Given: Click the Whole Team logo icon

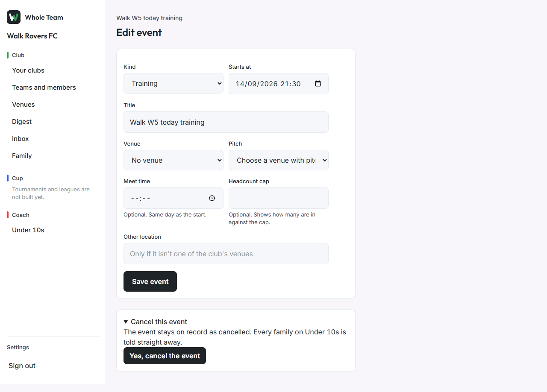Looking at the screenshot, I should pyautogui.click(x=14, y=17).
